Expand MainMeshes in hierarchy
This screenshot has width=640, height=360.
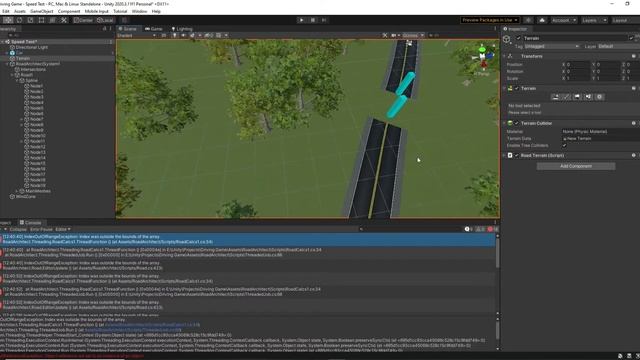click(17, 191)
